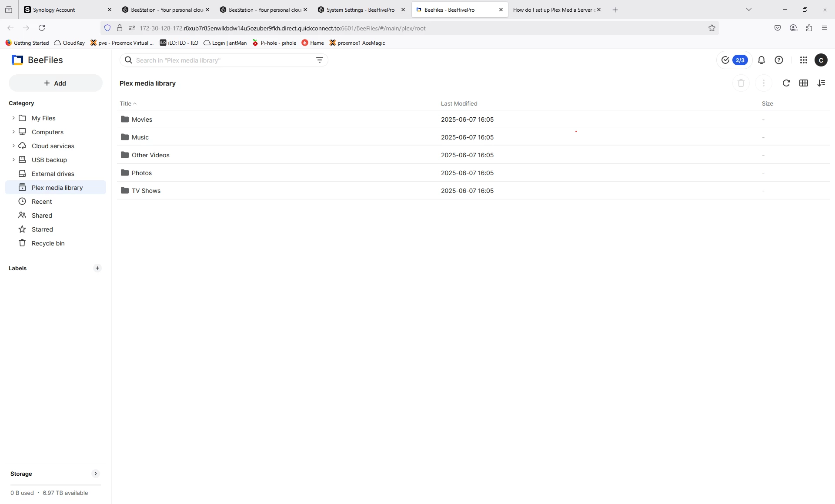Click the browser address bar URL
The image size is (835, 504).
283,28
